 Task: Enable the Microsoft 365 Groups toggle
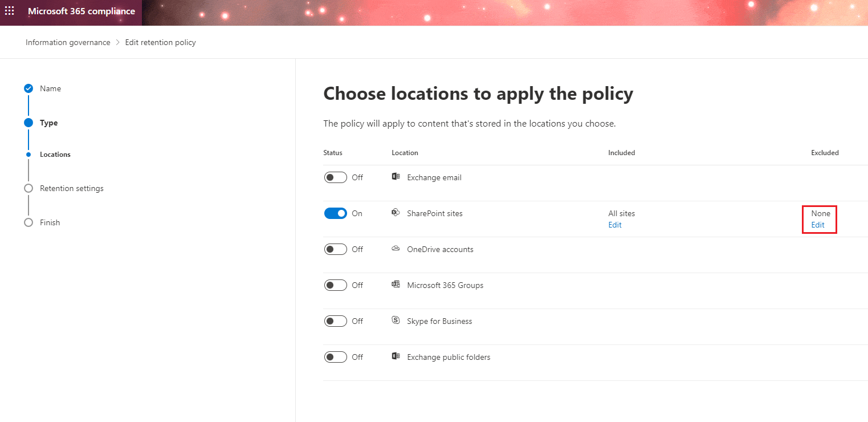pyautogui.click(x=335, y=285)
